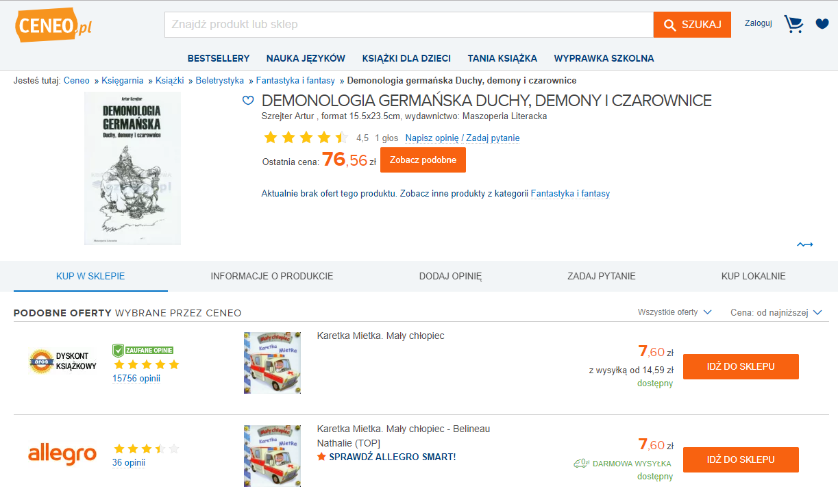Open the shopping cart icon

[x=793, y=24]
